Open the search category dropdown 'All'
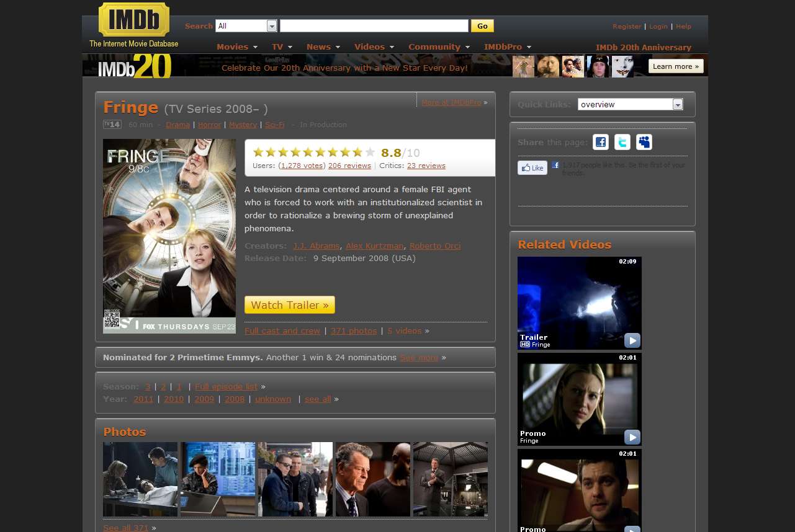795x532 pixels. 246,26
